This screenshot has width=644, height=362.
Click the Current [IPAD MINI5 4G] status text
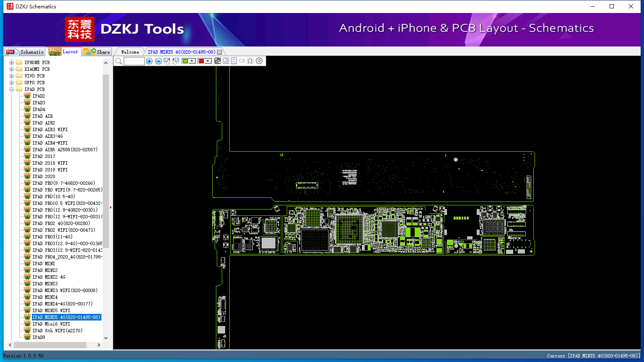click(594, 356)
